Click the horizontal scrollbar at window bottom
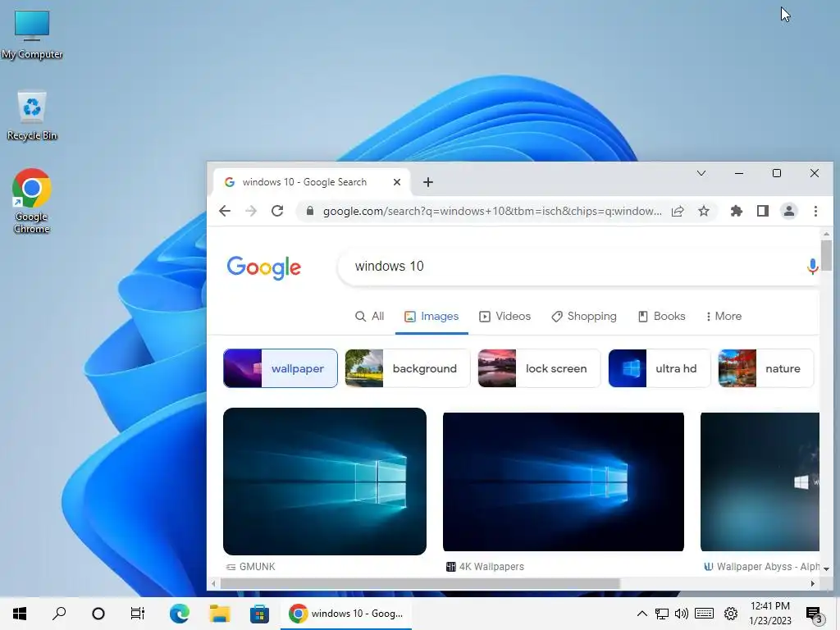 [x=420, y=583]
